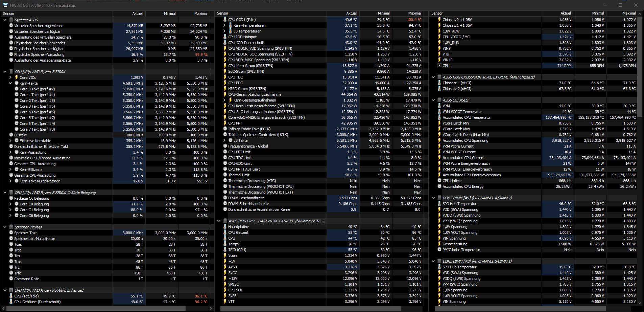Click the circle icon beside PMIC hohe Temperatur

(439, 250)
